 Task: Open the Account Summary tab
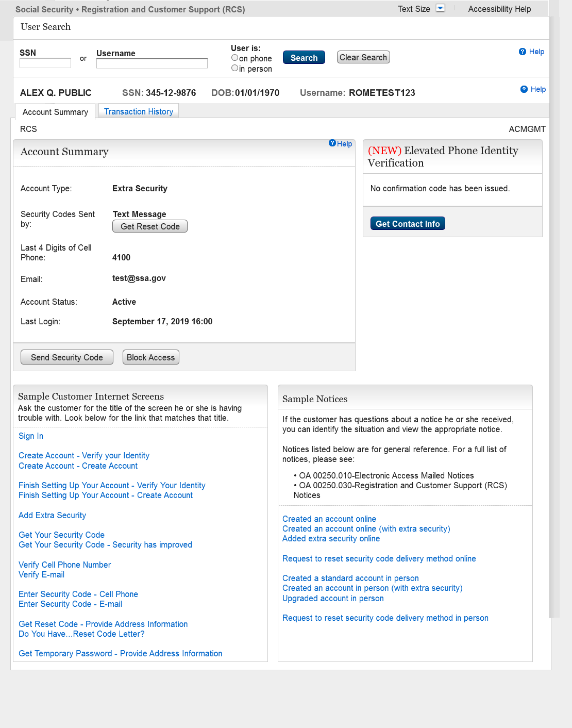55,112
